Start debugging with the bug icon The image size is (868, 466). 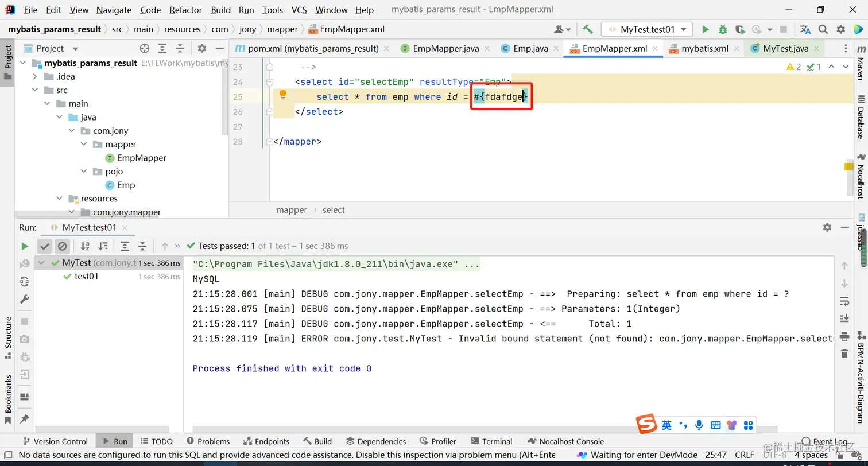723,29
